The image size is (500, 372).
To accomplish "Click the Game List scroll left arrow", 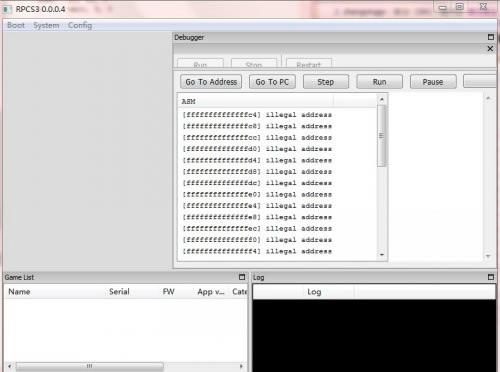I will [x=9, y=366].
